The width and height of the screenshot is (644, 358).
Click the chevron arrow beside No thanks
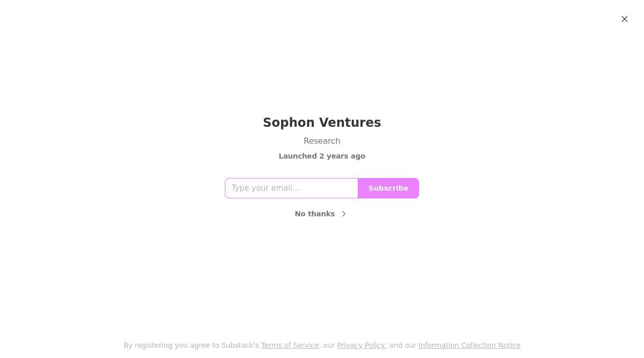pyautogui.click(x=344, y=214)
